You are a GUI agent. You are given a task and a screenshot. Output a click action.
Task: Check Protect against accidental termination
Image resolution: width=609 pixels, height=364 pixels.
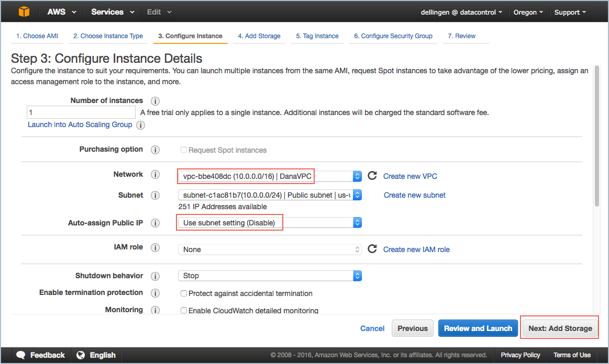(184, 293)
